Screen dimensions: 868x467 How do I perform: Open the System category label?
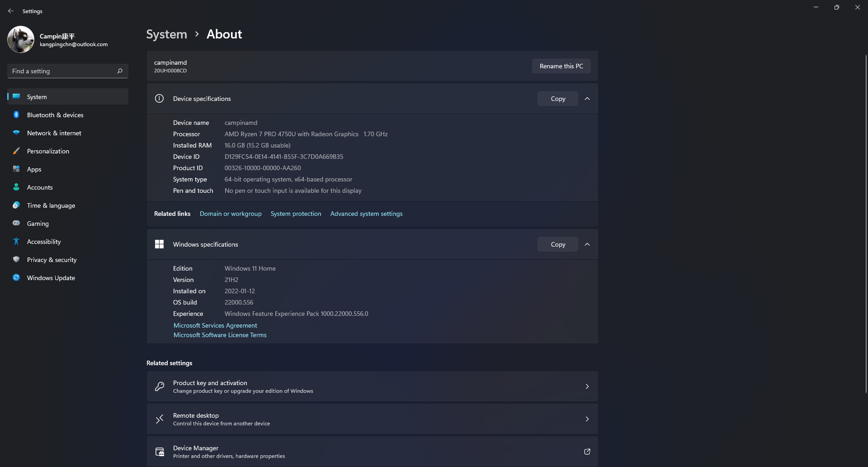pos(37,97)
